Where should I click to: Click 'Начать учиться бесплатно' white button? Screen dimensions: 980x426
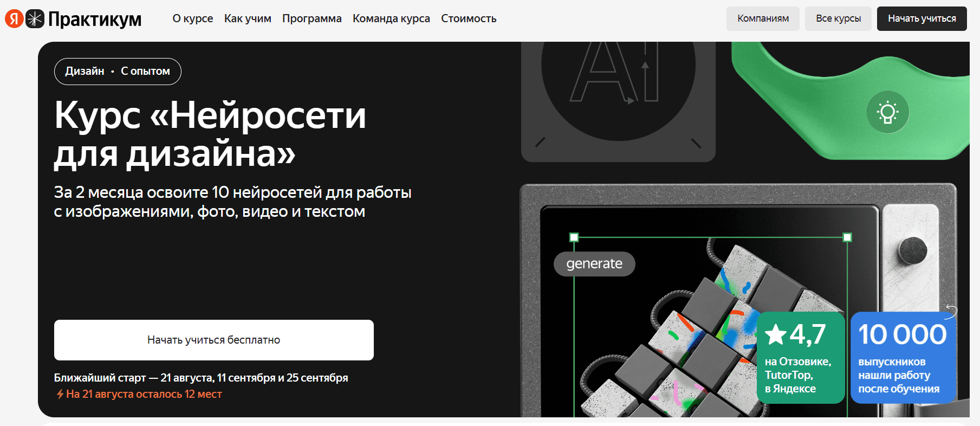[x=214, y=340]
